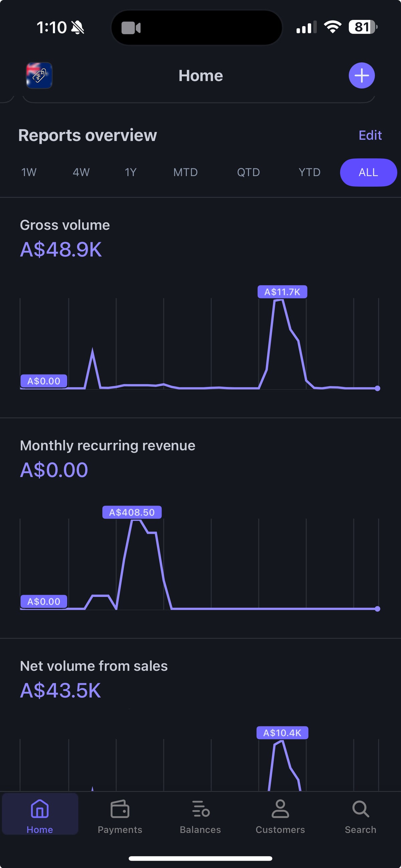Edit the Reports overview
Viewport: 401px width, 868px height.
click(x=370, y=136)
